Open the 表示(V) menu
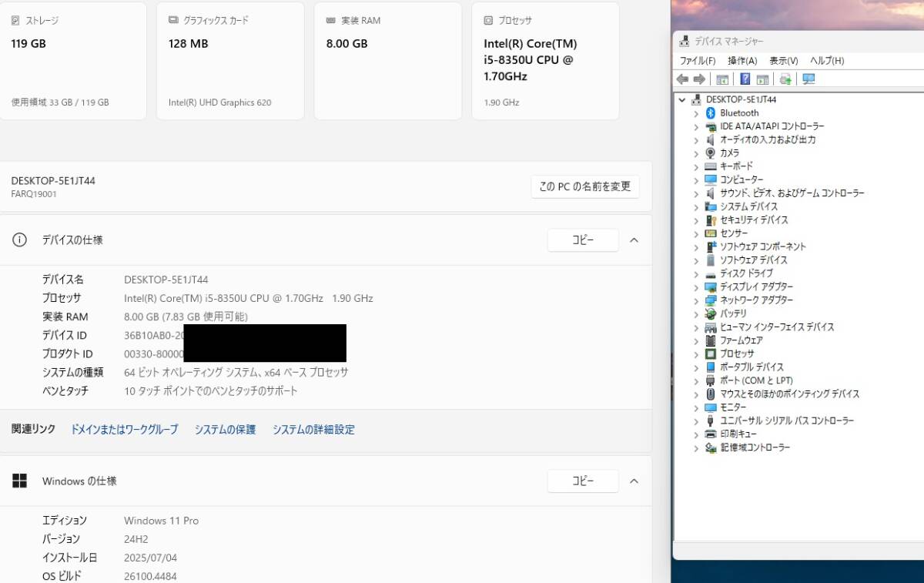 (x=783, y=61)
